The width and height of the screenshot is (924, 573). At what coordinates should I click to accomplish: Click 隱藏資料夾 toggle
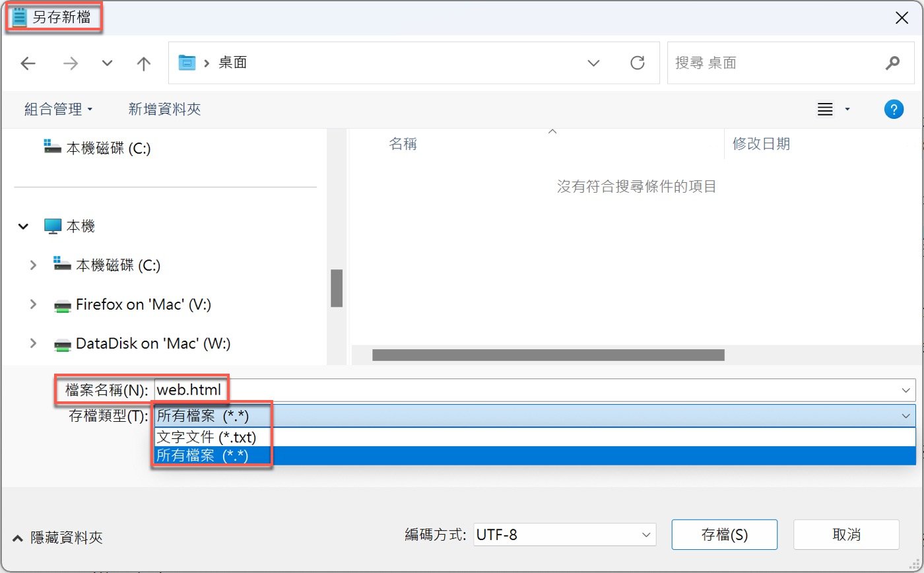58,537
